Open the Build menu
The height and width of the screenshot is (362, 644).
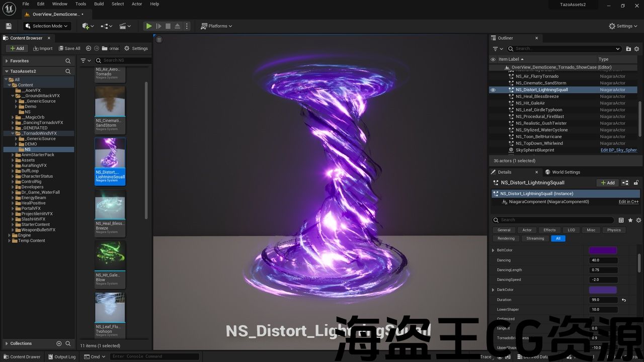coord(99,4)
